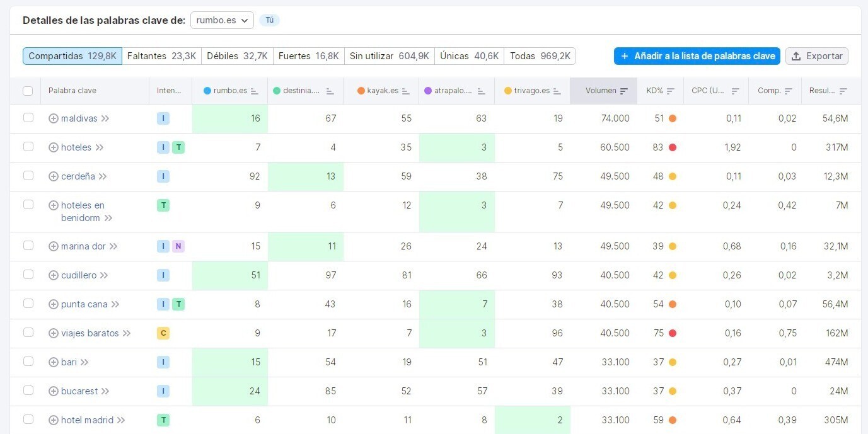Click the plus icon beside viajes baratos
The height and width of the screenshot is (434, 868).
point(54,333)
